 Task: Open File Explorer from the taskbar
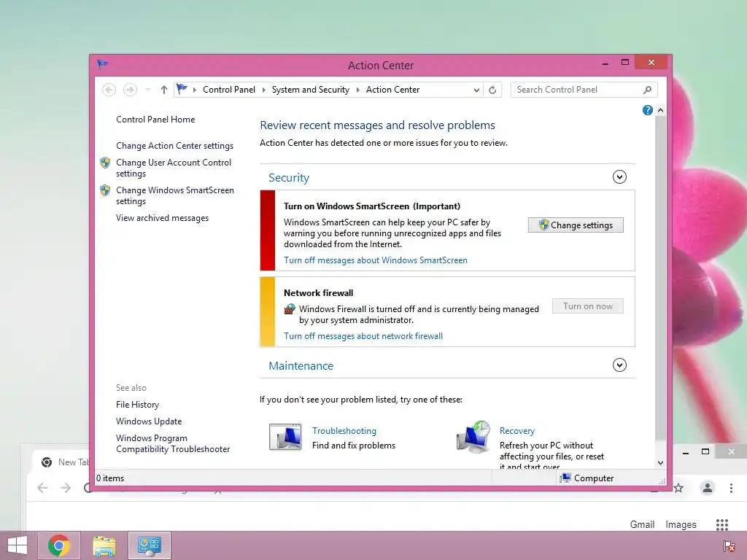[x=104, y=545]
